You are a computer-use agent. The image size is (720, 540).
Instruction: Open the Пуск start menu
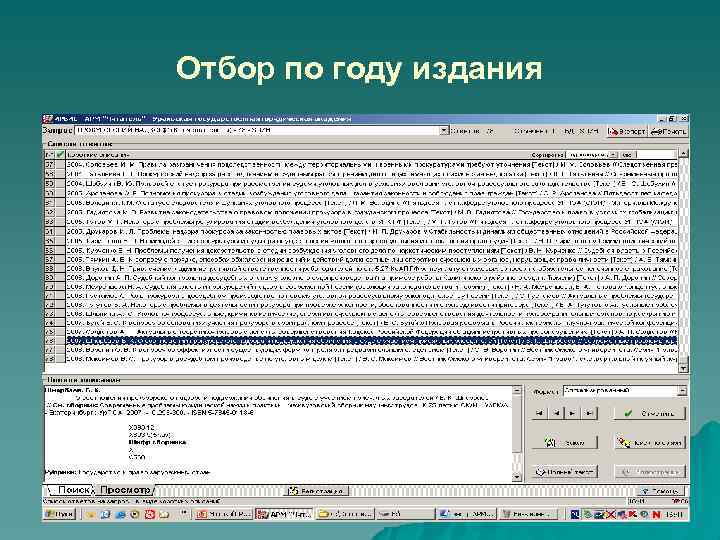59,514
